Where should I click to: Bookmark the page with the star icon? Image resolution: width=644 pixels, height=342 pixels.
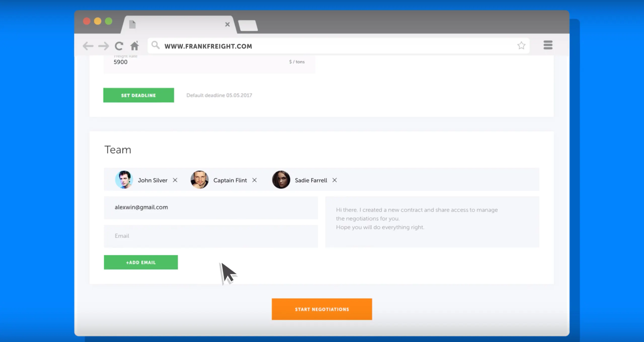click(521, 46)
